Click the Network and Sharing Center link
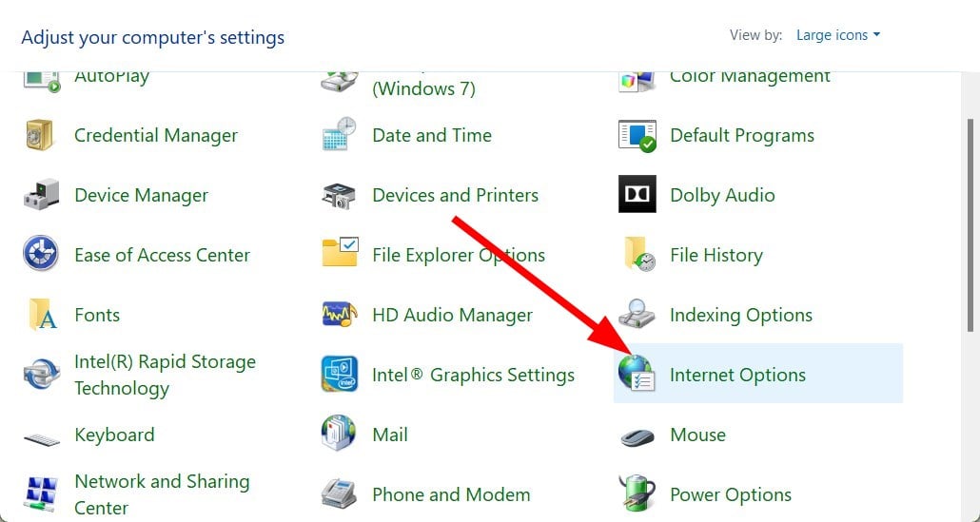The width and height of the screenshot is (980, 522). click(162, 494)
